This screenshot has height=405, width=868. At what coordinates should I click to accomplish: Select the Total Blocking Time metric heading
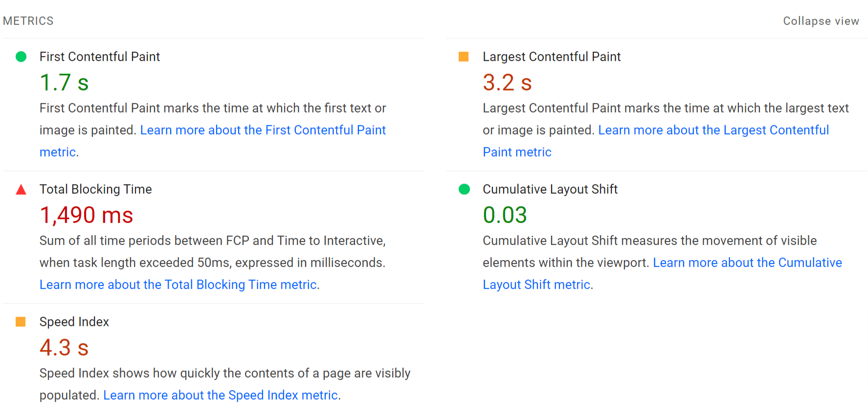(x=95, y=189)
